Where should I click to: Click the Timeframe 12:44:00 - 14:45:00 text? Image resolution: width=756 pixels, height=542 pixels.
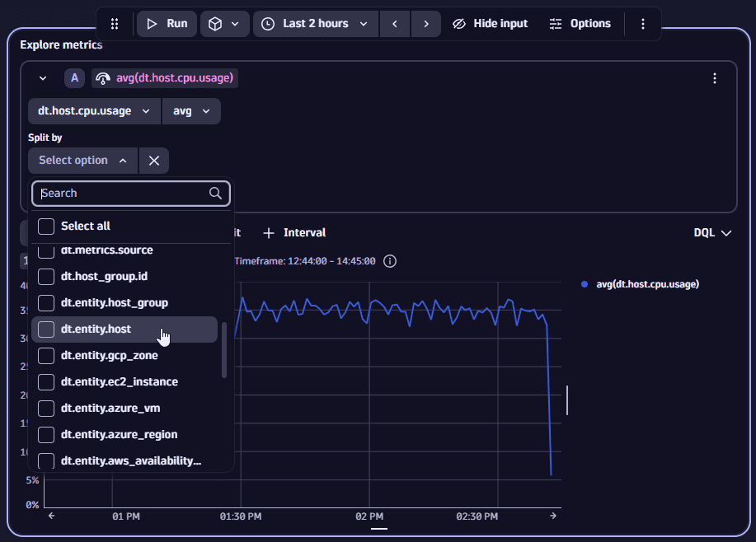click(x=305, y=261)
